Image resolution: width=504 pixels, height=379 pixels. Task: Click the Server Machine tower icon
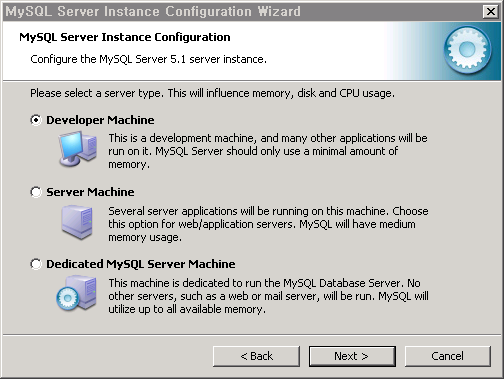click(77, 222)
